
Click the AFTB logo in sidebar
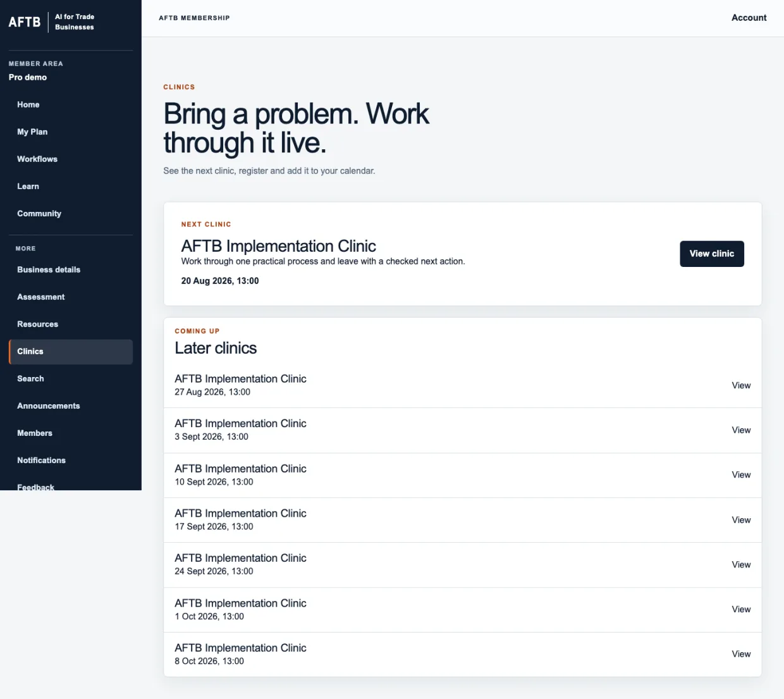(x=25, y=22)
